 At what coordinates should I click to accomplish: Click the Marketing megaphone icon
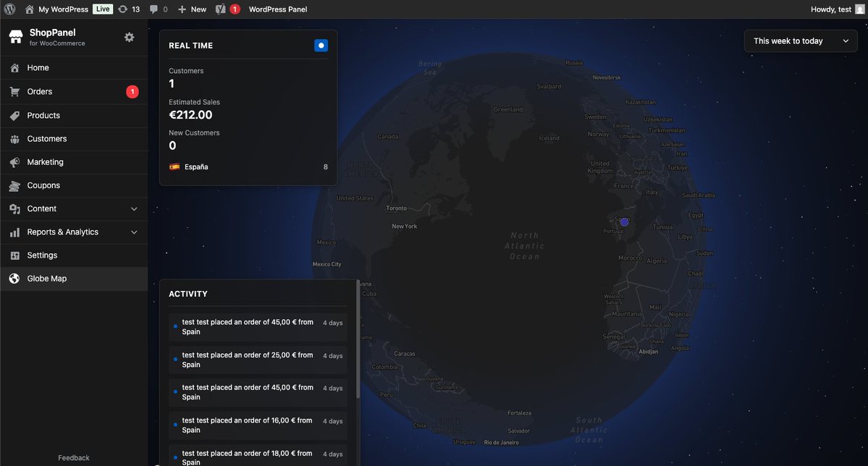(x=14, y=161)
